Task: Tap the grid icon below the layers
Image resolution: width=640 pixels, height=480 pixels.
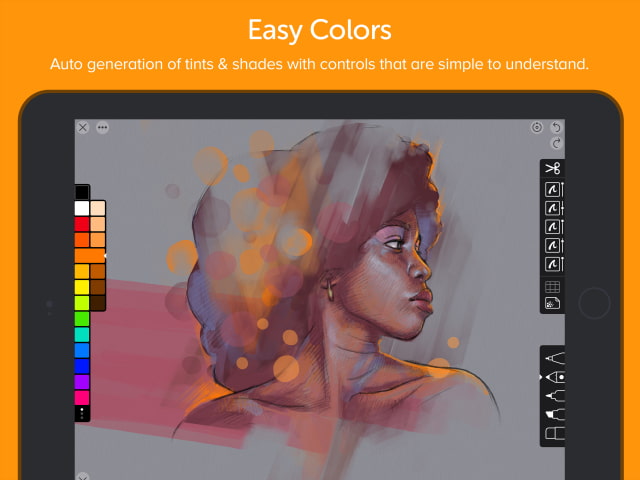Action: 552,287
